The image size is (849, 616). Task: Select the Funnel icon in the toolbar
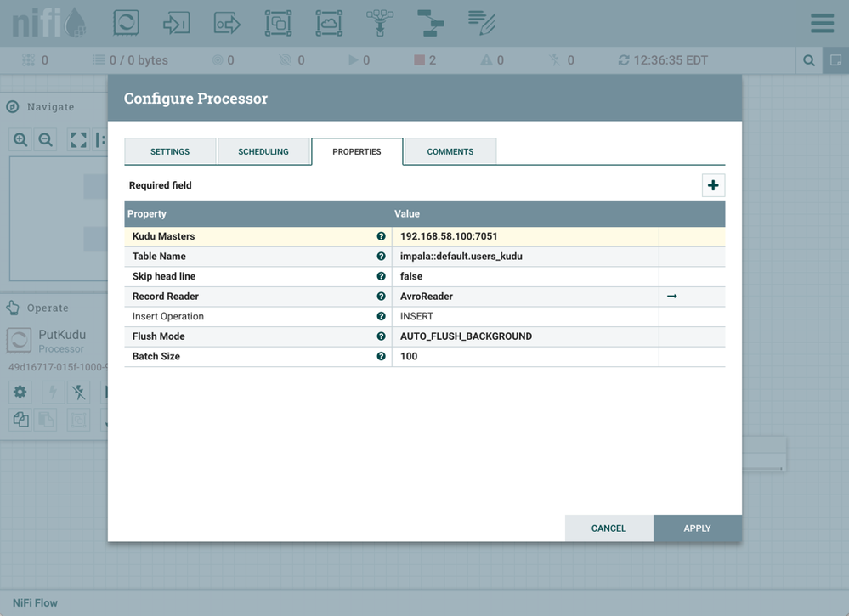[x=380, y=23]
